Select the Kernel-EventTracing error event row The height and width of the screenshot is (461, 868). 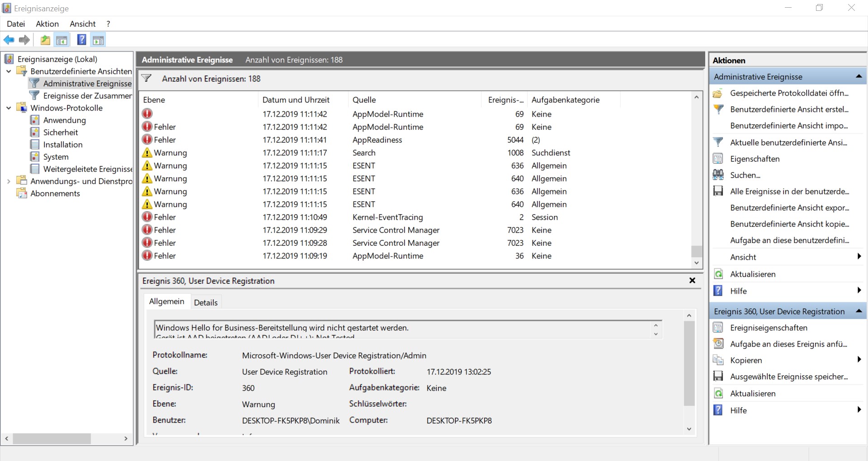tap(415, 217)
